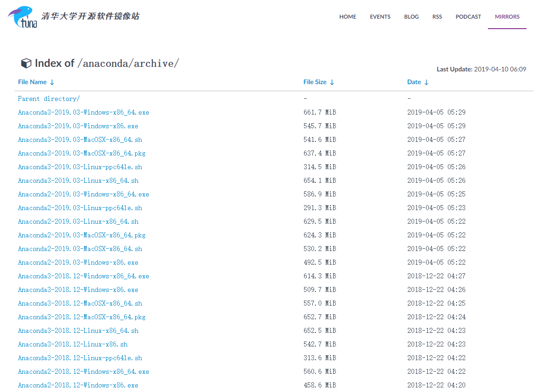Open the RSS feed link
The width and height of the screenshot is (543, 392).
click(x=437, y=17)
